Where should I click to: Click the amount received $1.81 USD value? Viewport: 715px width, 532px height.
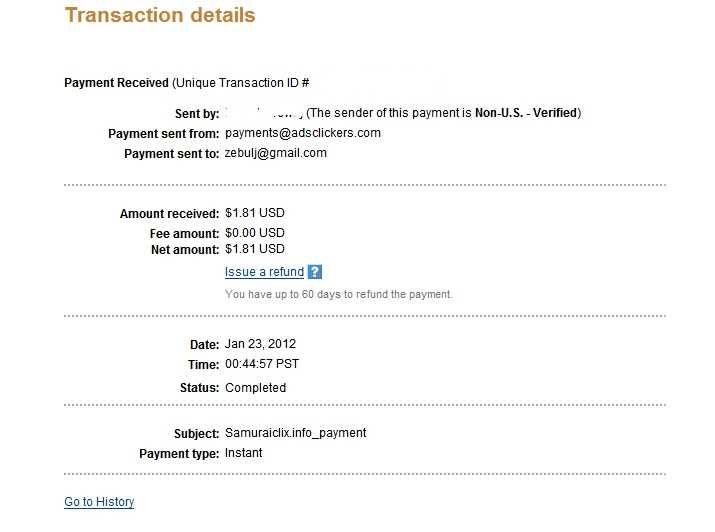(x=254, y=213)
